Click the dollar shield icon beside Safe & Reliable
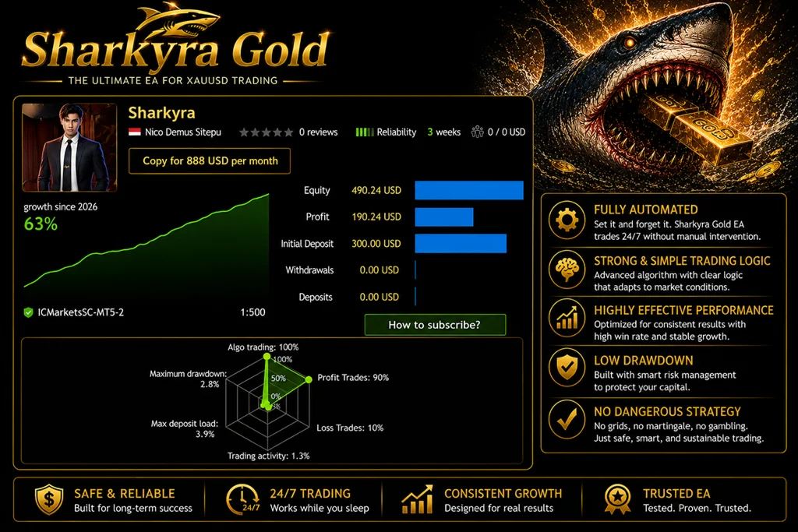Screen dimensions: 798x532 pos(49,499)
